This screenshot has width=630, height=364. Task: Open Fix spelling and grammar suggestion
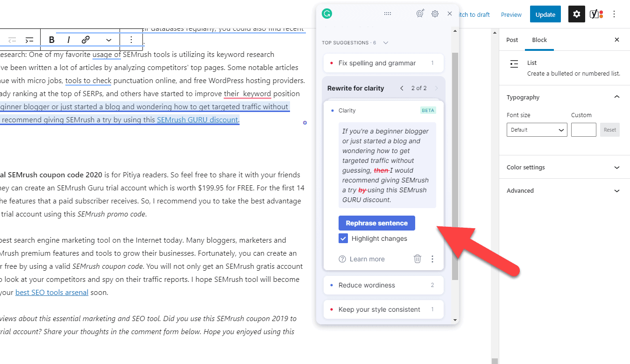[x=383, y=63]
